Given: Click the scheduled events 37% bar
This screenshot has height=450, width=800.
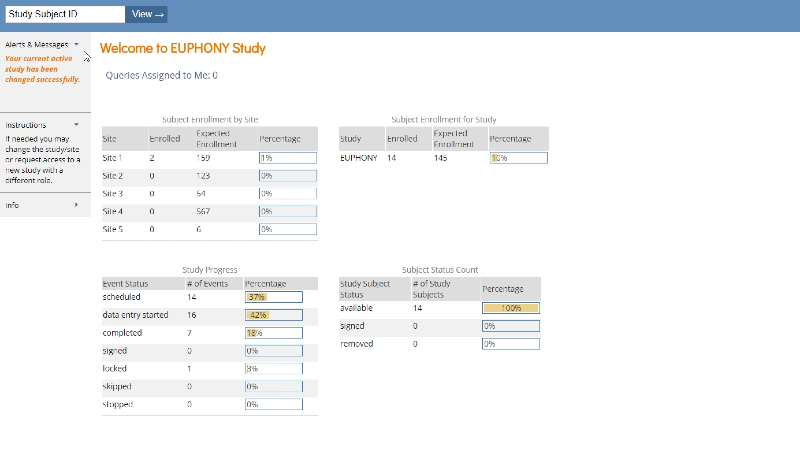Looking at the screenshot, I should (273, 297).
